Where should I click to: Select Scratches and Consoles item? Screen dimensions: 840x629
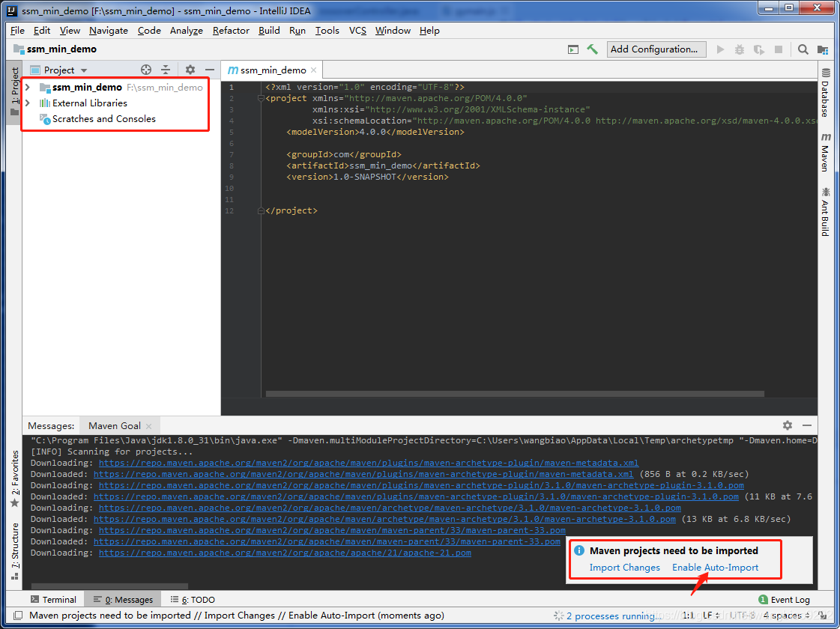(x=97, y=119)
